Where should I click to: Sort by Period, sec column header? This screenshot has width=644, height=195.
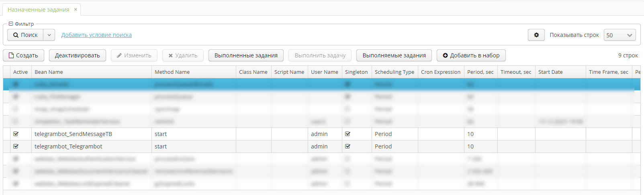480,72
